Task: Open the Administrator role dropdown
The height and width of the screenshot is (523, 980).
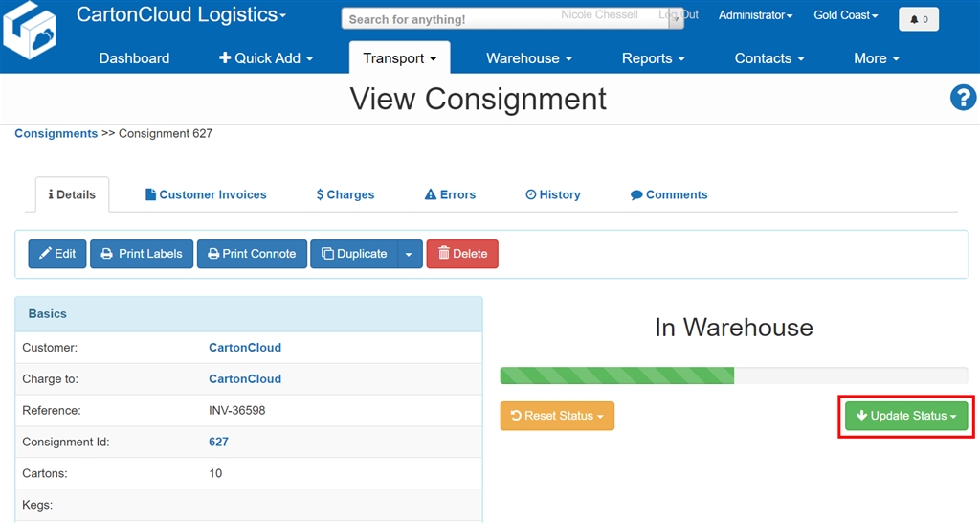Action: (x=755, y=15)
